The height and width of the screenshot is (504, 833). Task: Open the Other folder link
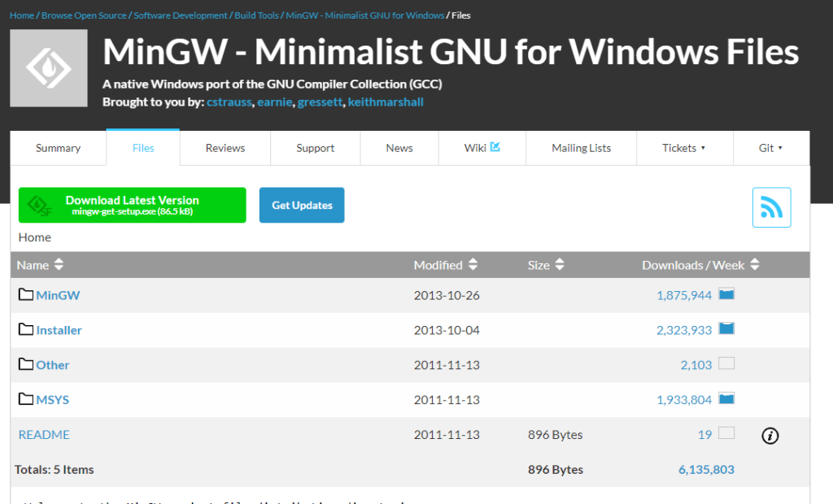pyautogui.click(x=53, y=365)
